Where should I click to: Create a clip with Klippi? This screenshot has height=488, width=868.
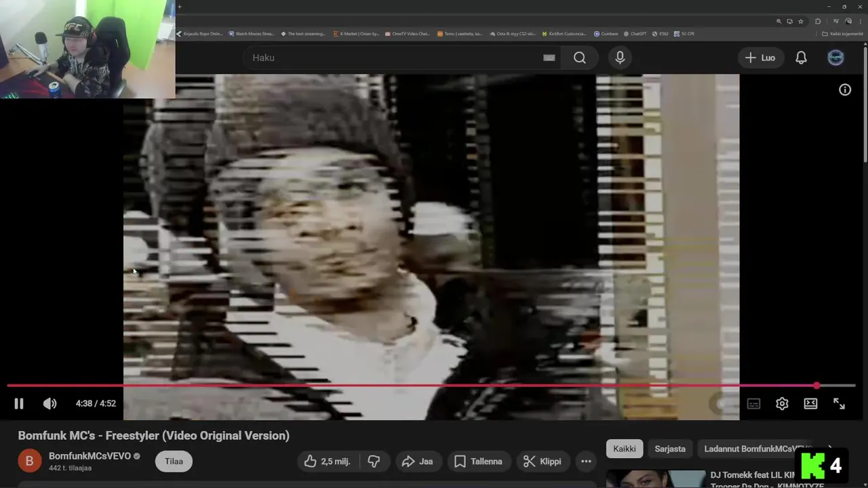click(542, 462)
